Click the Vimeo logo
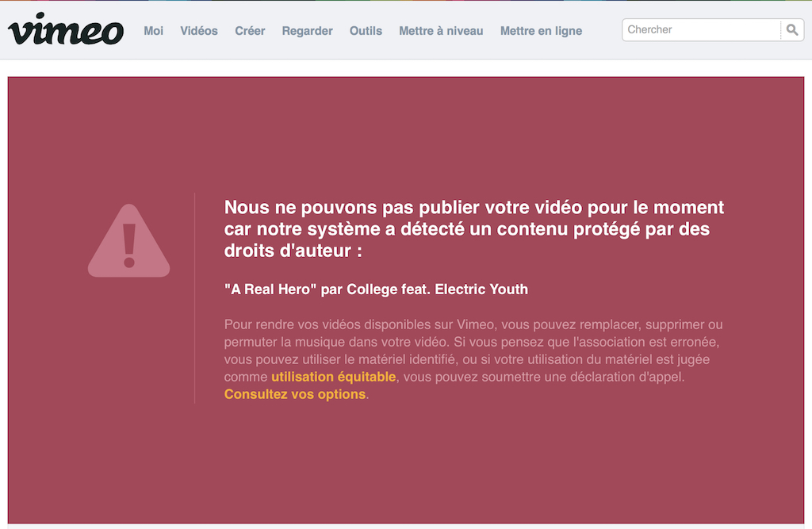This screenshot has width=812, height=529. coord(66,30)
